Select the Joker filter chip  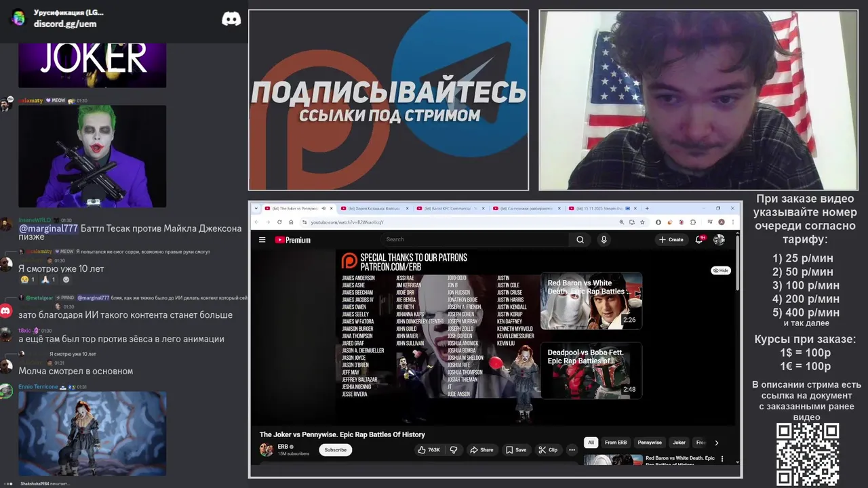[x=679, y=443]
